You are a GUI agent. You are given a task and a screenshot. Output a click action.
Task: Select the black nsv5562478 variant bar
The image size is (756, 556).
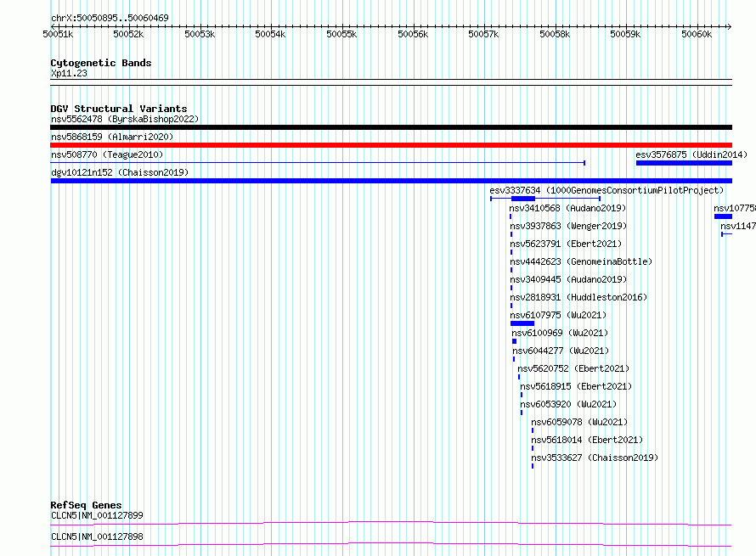(x=391, y=127)
